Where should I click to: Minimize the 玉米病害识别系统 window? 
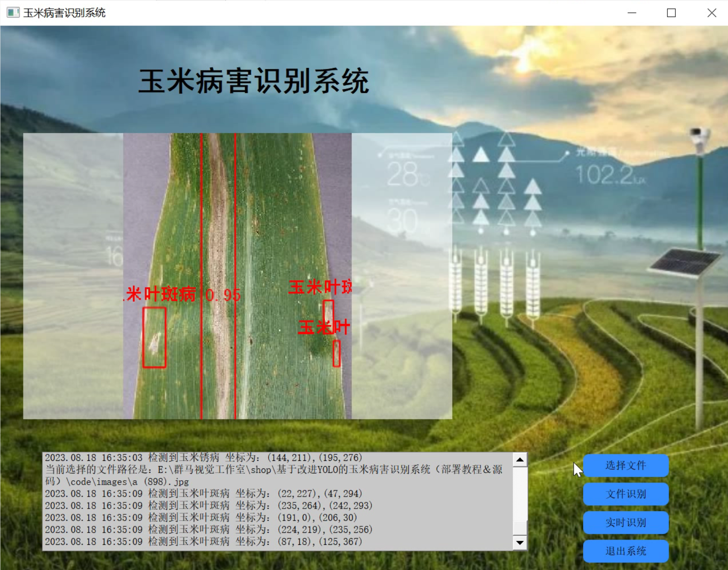632,13
